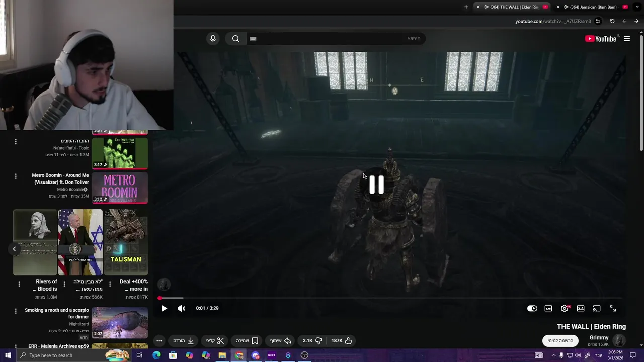Open the Windows Start menu

(8, 355)
